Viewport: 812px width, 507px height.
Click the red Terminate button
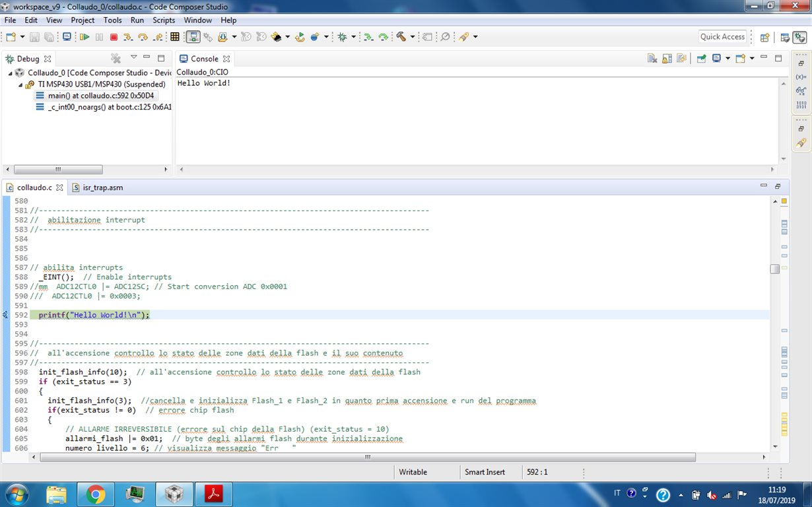coord(114,37)
